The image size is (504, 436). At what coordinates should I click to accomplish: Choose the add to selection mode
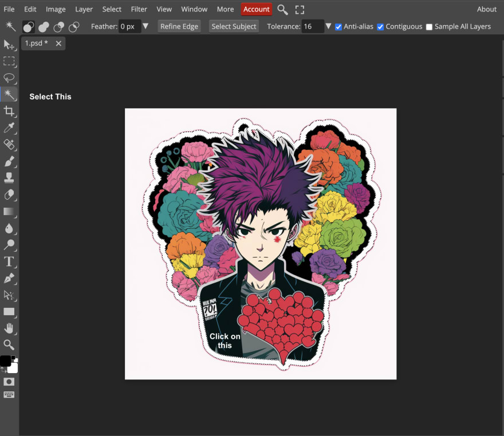[44, 27]
